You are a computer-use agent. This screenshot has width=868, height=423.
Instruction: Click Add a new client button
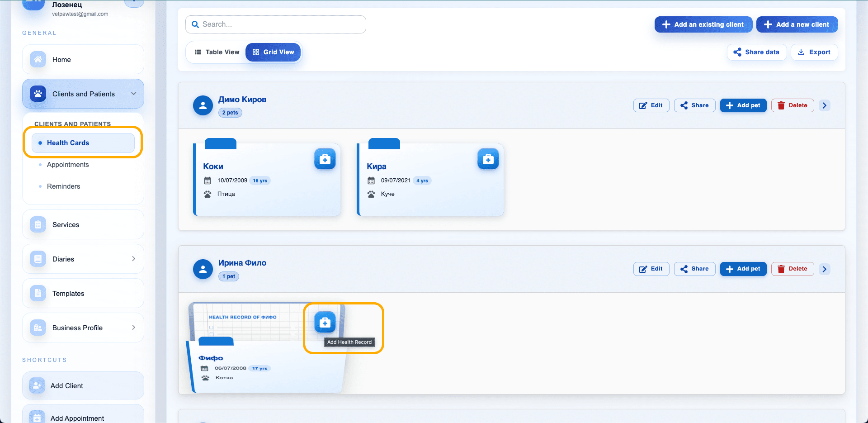(797, 24)
